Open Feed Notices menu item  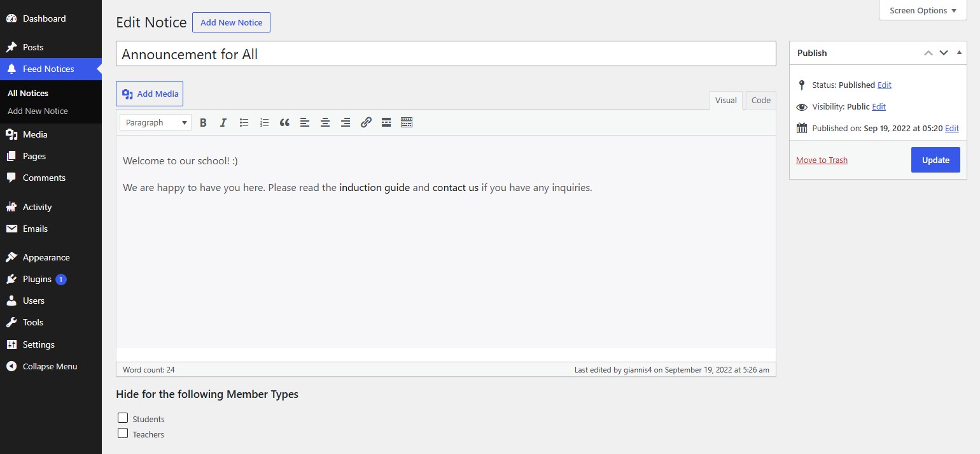click(51, 69)
